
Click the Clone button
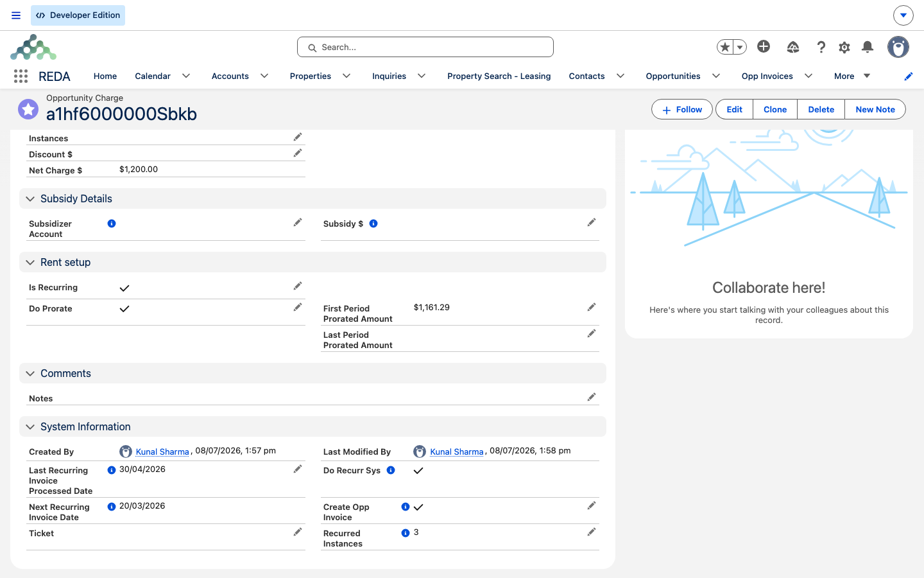(775, 109)
